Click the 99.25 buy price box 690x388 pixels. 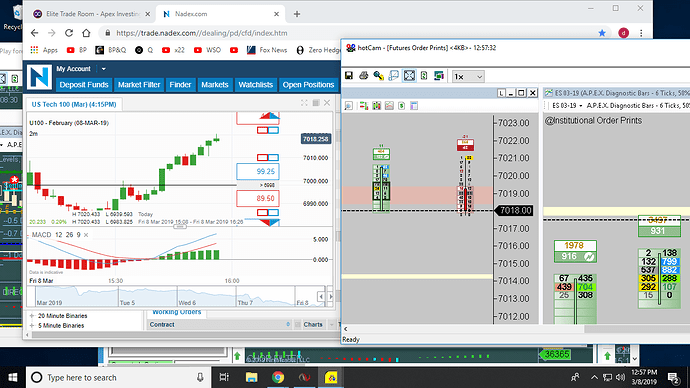257,172
